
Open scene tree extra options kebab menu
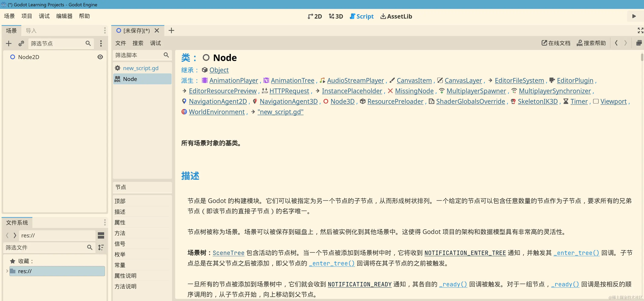[x=101, y=43]
